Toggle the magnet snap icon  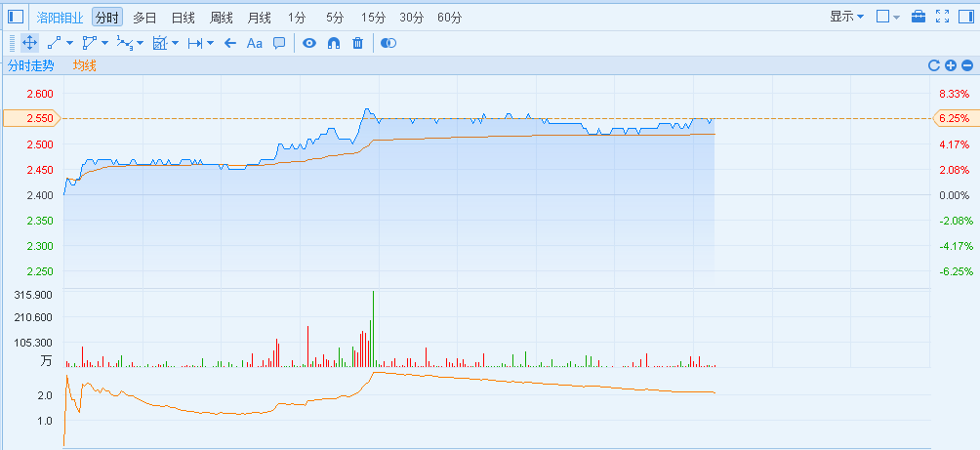pos(334,43)
